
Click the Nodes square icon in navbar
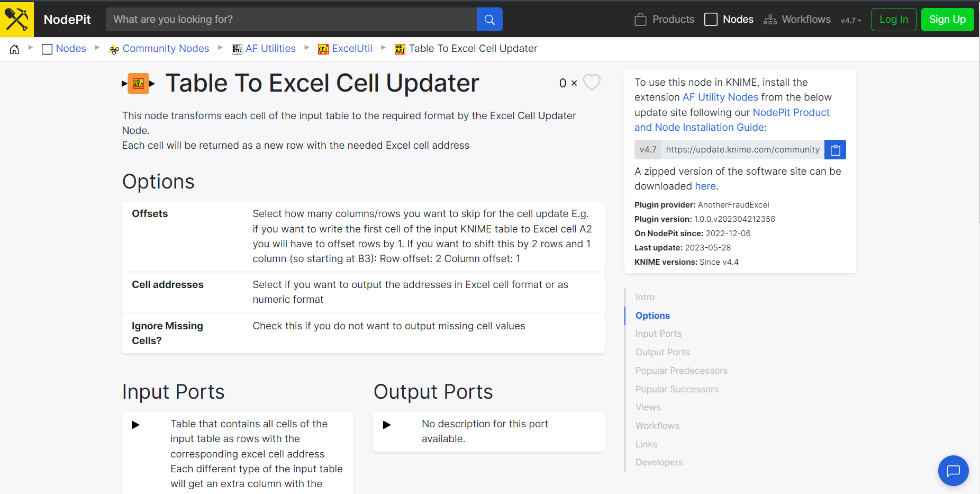(711, 20)
